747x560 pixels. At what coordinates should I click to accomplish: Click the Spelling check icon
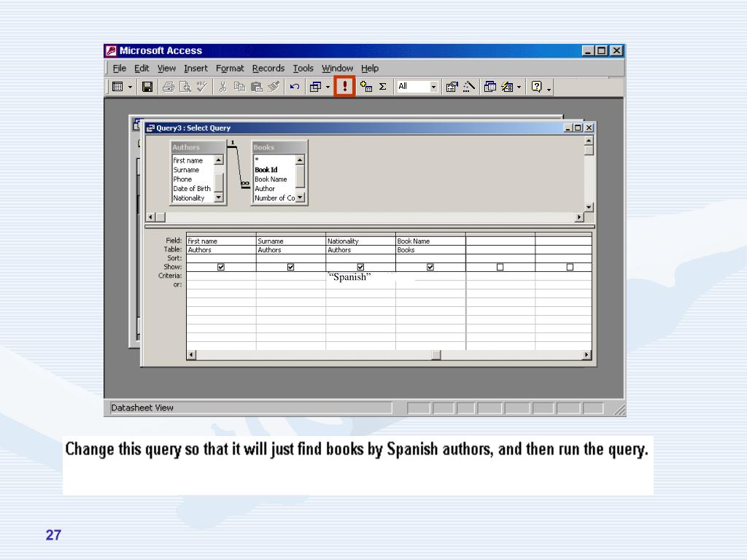click(201, 87)
